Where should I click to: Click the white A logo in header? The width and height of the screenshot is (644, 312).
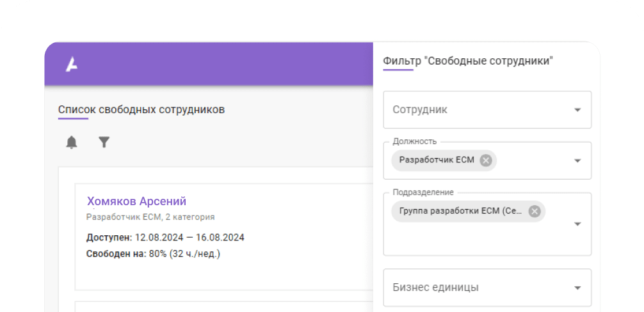72,65
